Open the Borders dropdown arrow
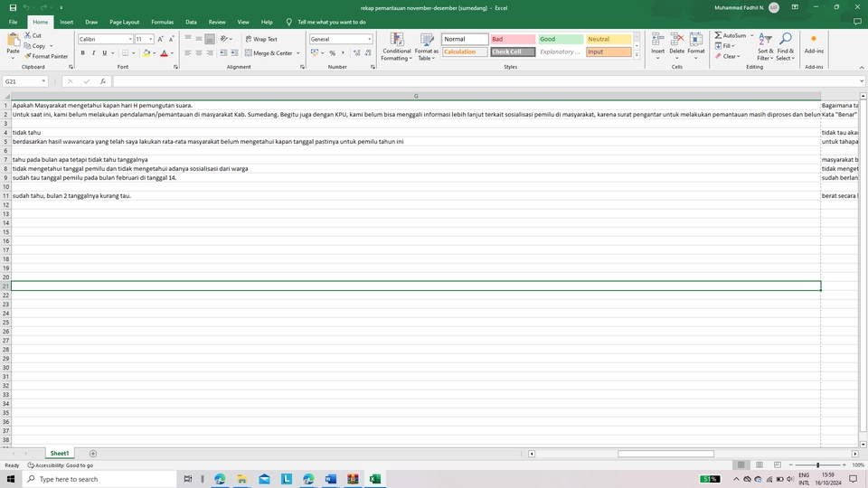This screenshot has width=868, height=488. pos(134,53)
